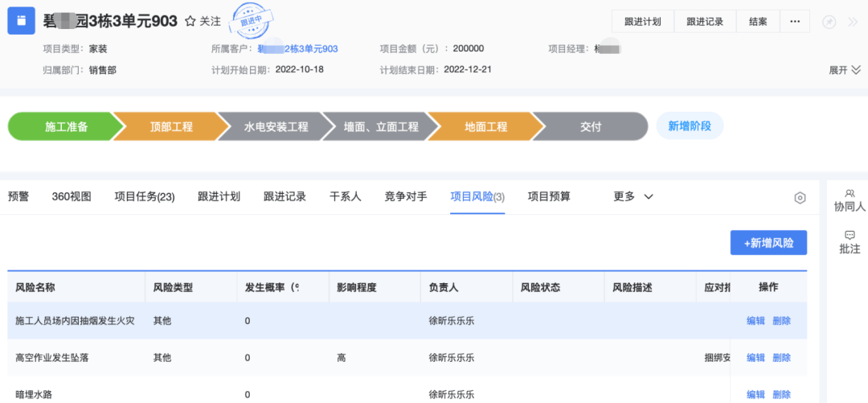The height and width of the screenshot is (403, 868).
Task: Click the double-arrow collapse icon at top right
Action: 853,22
